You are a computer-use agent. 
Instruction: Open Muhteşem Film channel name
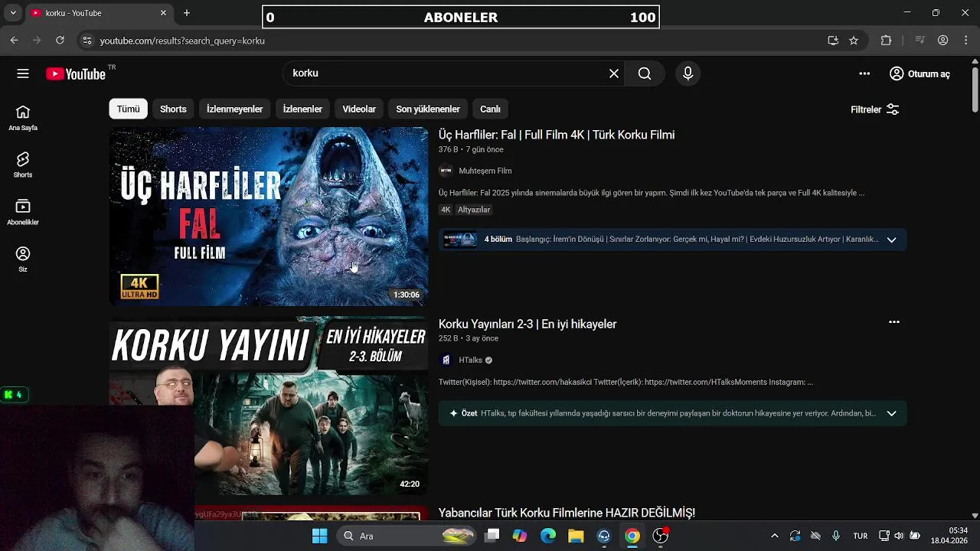(x=485, y=171)
